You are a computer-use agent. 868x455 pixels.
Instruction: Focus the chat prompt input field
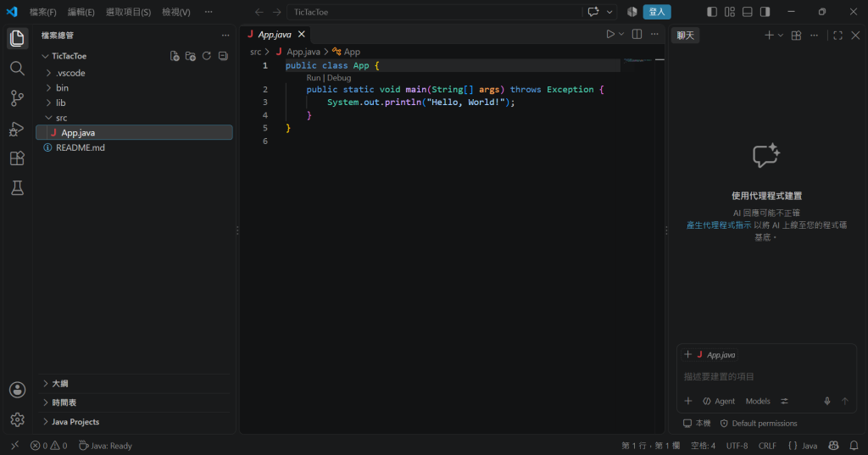pyautogui.click(x=766, y=376)
